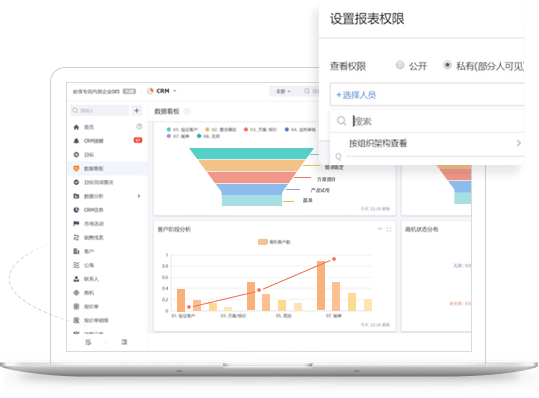This screenshot has width=539, height=398.
Task: Toggle the orange 02 funnel legend item
Action: click(221, 130)
